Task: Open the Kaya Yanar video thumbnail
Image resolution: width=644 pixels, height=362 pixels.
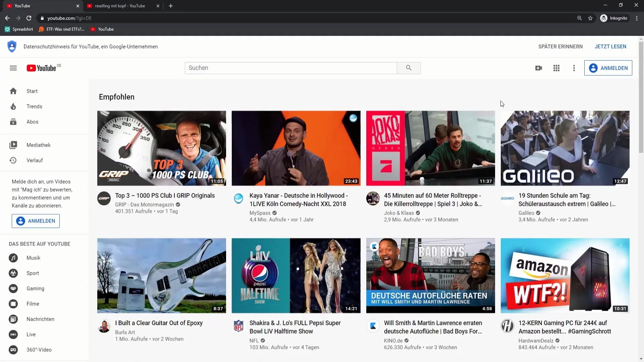Action: 296,148
